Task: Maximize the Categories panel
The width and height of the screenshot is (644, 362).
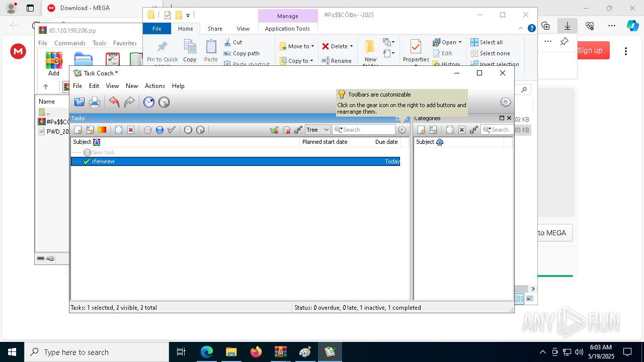Action: [x=502, y=118]
